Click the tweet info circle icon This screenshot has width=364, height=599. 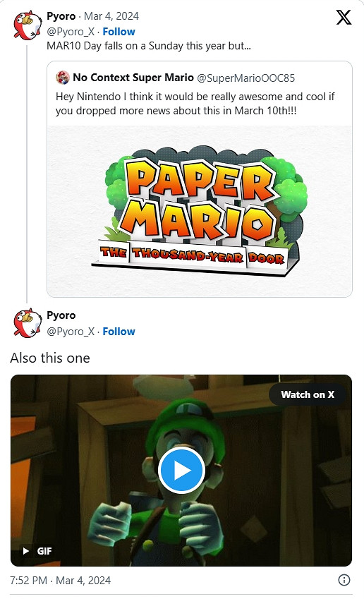tap(344, 580)
